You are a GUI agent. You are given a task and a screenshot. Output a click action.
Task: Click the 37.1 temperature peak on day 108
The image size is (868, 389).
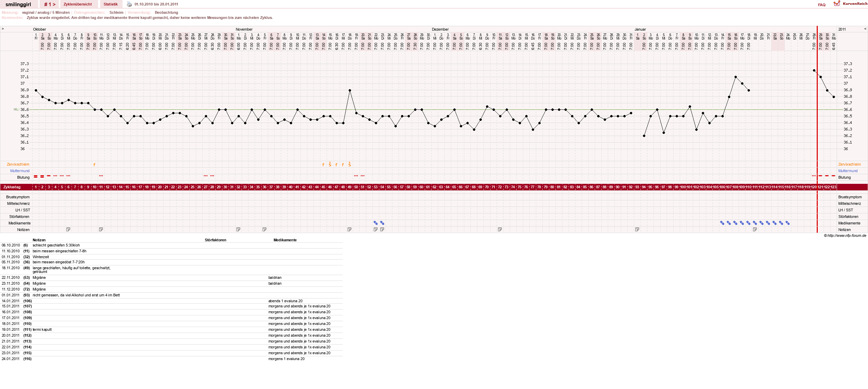(735, 77)
